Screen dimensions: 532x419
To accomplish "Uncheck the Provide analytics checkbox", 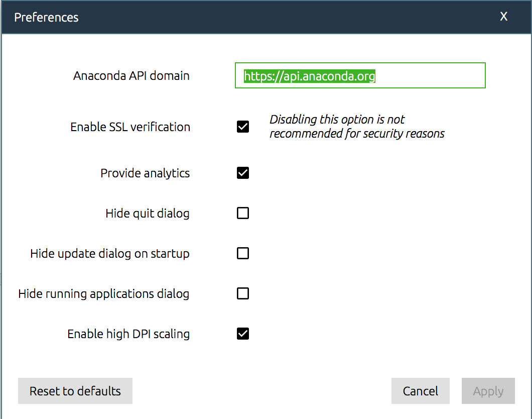I will click(x=243, y=173).
